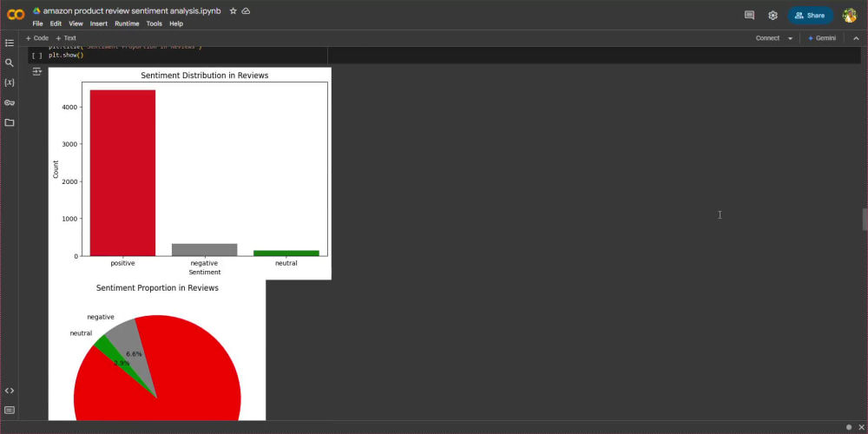Click the user account avatar
Screen dimensions: 868x434
pyautogui.click(x=850, y=16)
